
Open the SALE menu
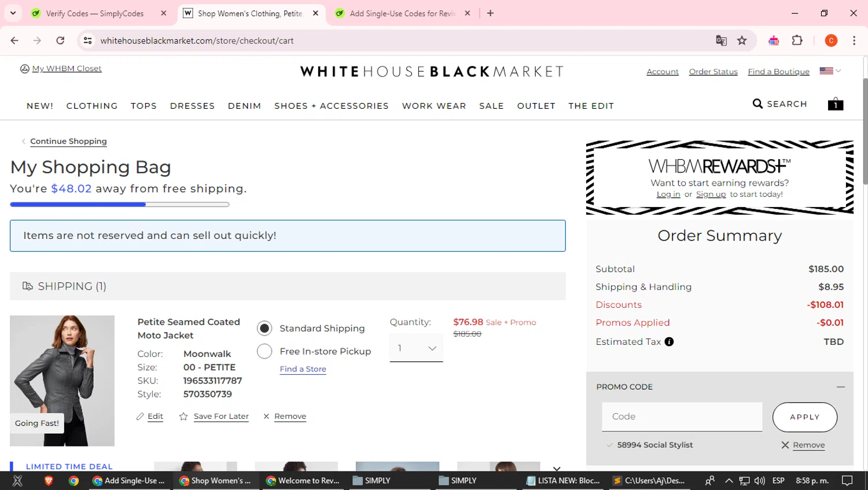pyautogui.click(x=491, y=106)
